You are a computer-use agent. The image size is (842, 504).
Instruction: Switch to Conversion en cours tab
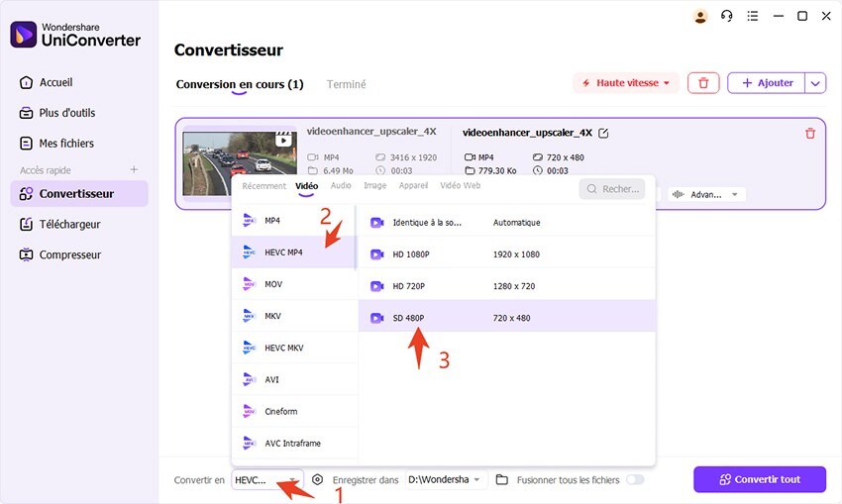[x=240, y=84]
